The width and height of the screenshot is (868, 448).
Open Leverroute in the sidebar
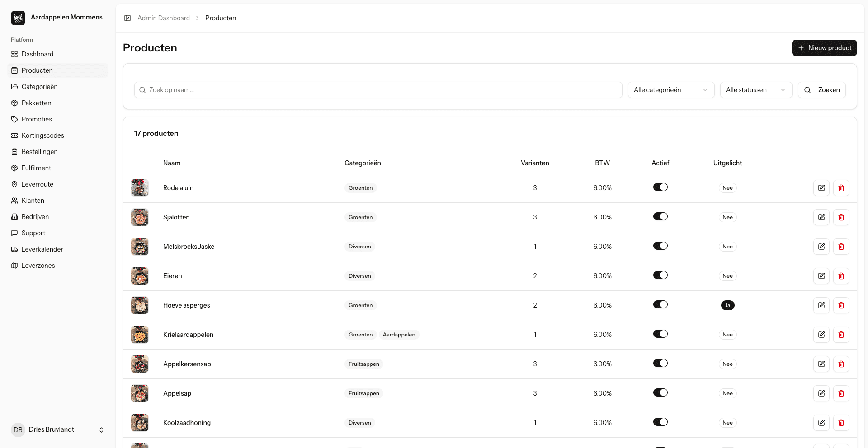[x=58, y=184]
